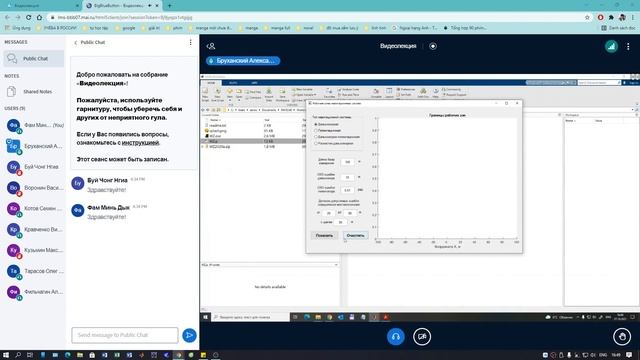640x360 pixels.
Task: Select user Кравченко Ви... in the list
Action: point(34,229)
